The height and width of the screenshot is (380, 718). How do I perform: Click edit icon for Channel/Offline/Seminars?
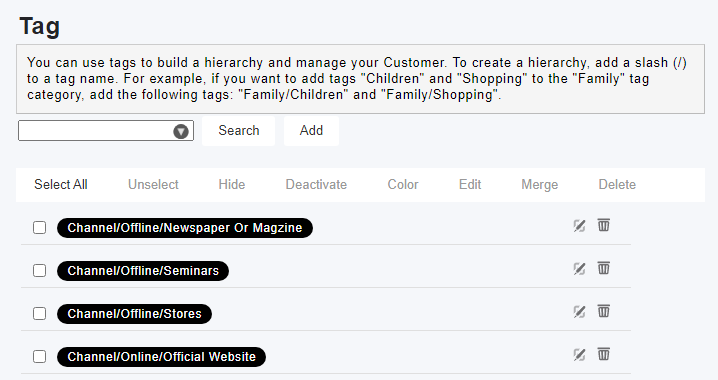point(579,269)
